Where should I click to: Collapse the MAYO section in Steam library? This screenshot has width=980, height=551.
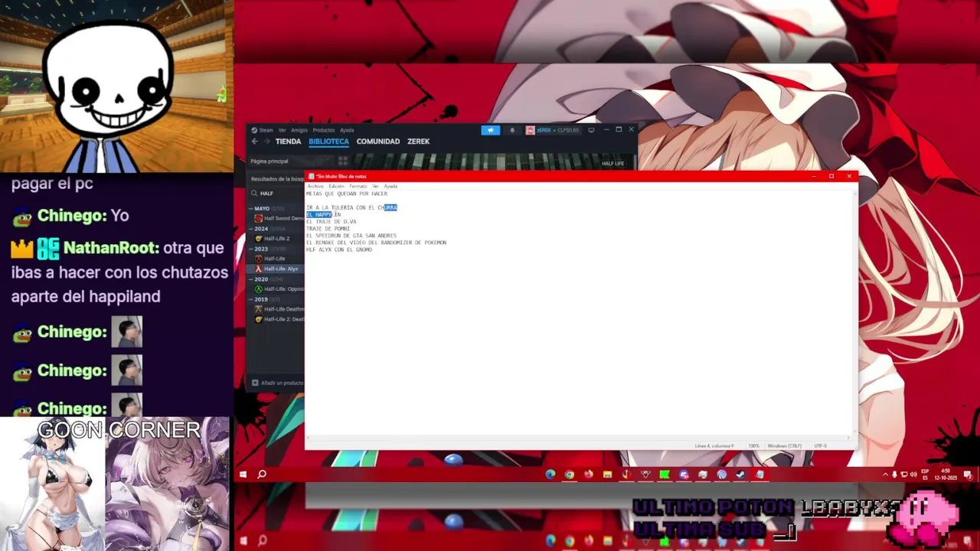[x=251, y=208]
